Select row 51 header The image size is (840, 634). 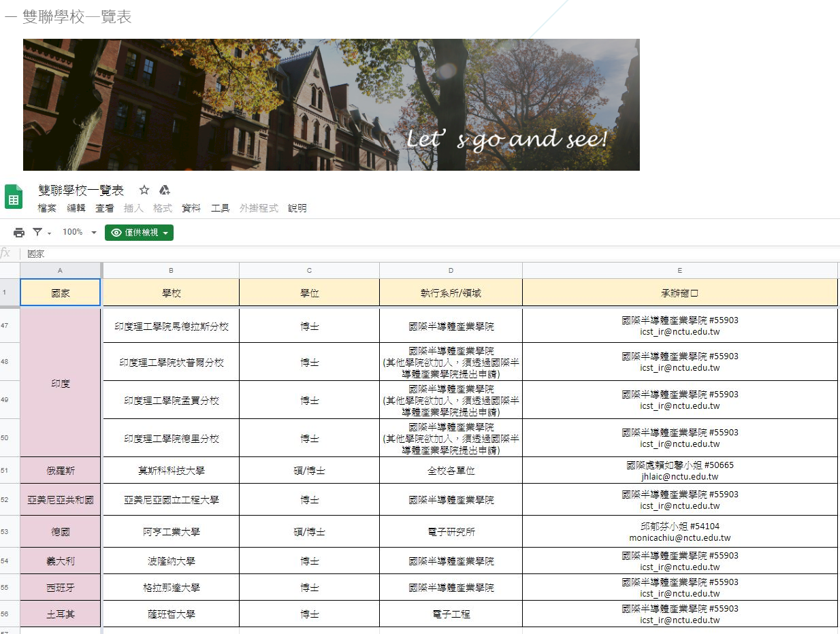[10, 471]
